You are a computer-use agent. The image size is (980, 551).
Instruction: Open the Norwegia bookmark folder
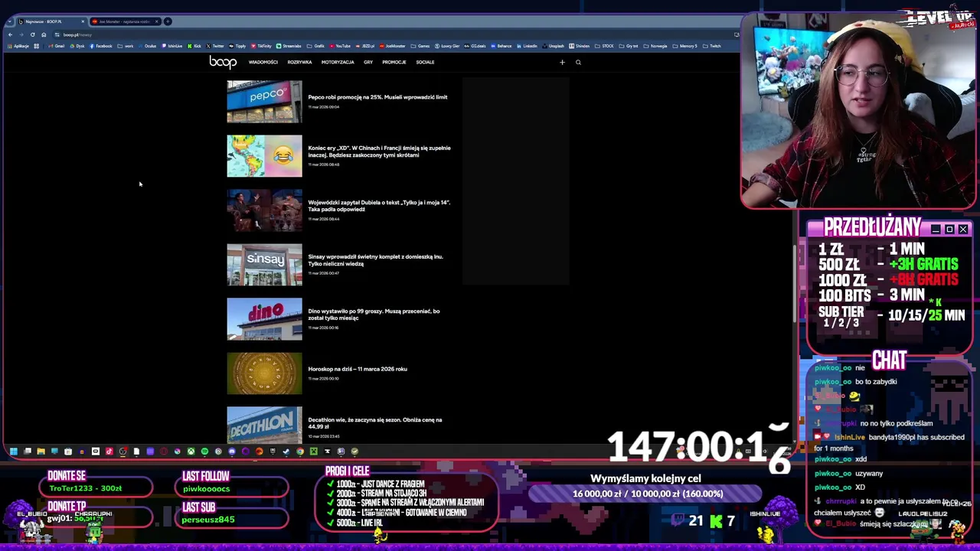click(x=655, y=46)
